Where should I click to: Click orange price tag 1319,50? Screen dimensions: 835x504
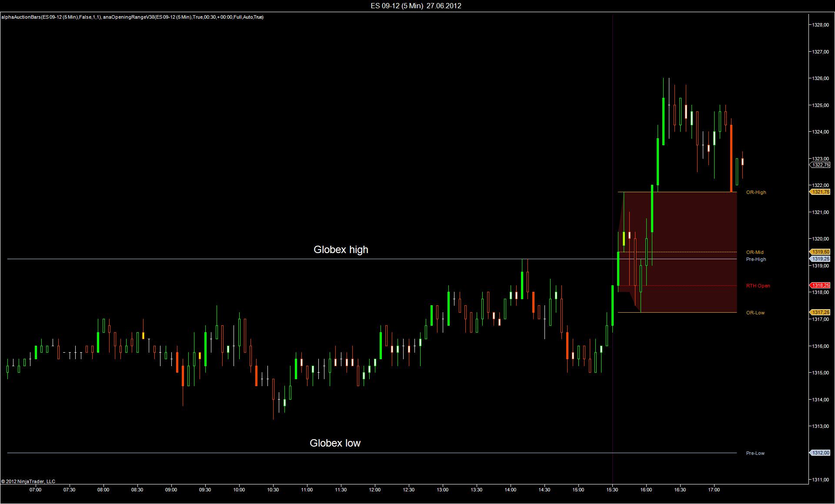(x=820, y=252)
